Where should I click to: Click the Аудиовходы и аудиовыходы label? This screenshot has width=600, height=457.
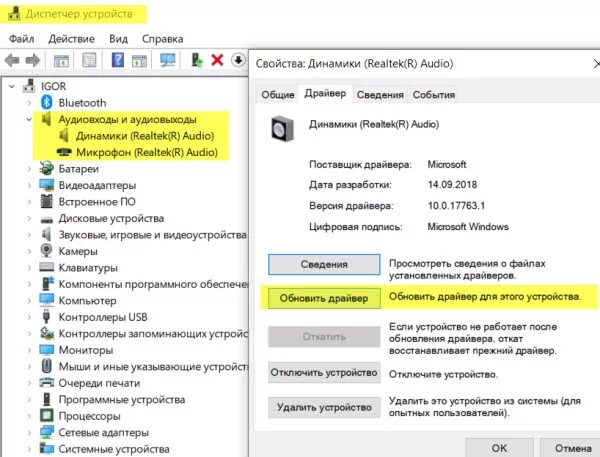point(127,119)
